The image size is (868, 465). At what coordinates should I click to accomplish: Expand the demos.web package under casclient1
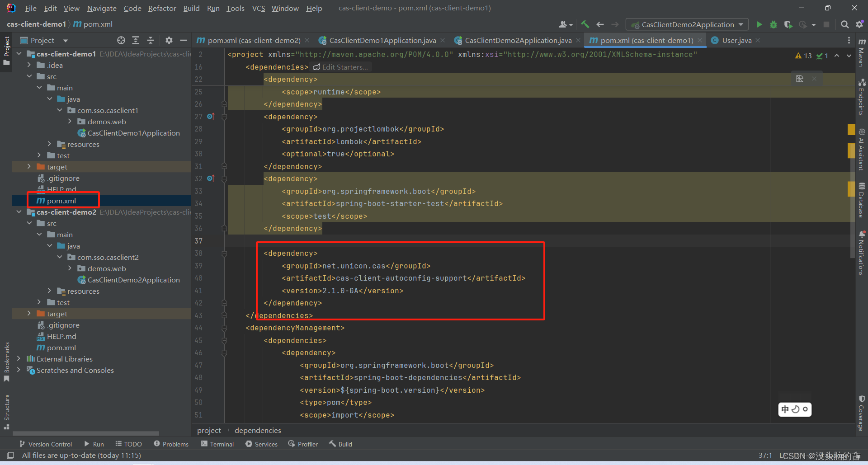pyautogui.click(x=70, y=122)
